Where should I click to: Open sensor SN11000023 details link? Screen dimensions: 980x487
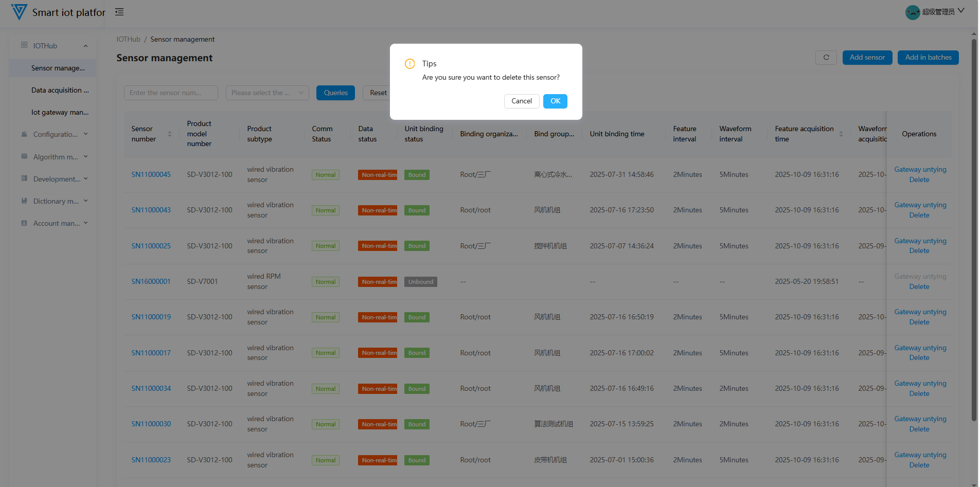151,460
